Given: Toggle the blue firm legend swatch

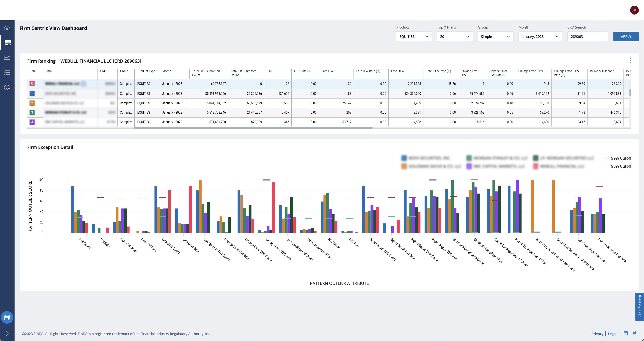Looking at the screenshot, I should pos(404,158).
